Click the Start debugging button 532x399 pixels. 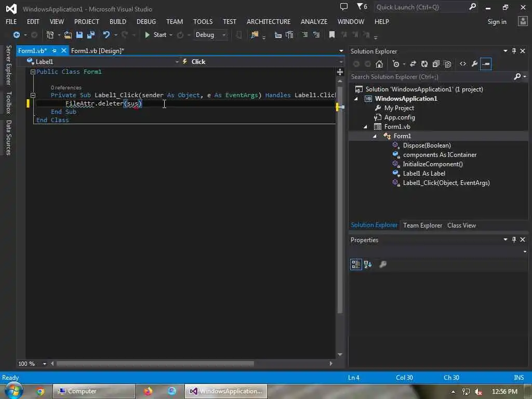click(x=155, y=35)
